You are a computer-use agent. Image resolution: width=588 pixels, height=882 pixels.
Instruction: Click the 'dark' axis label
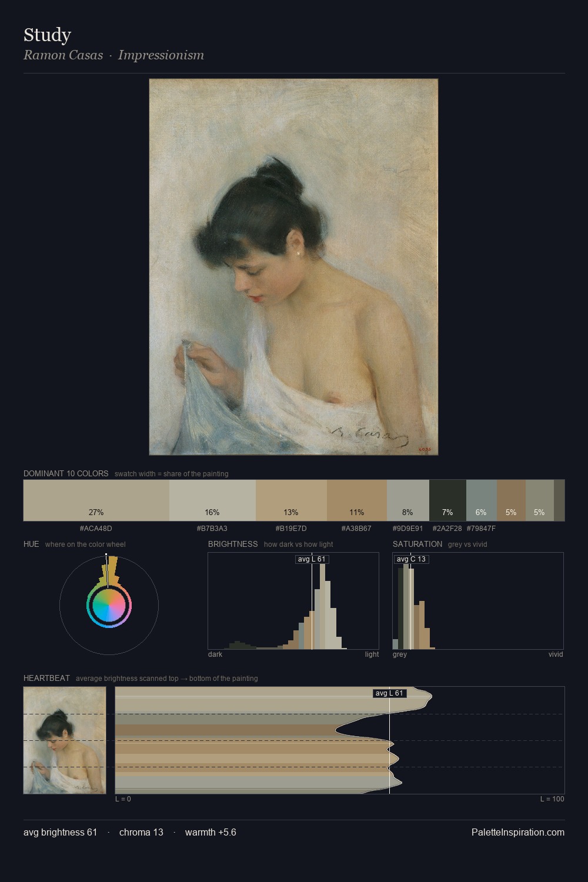coord(215,654)
